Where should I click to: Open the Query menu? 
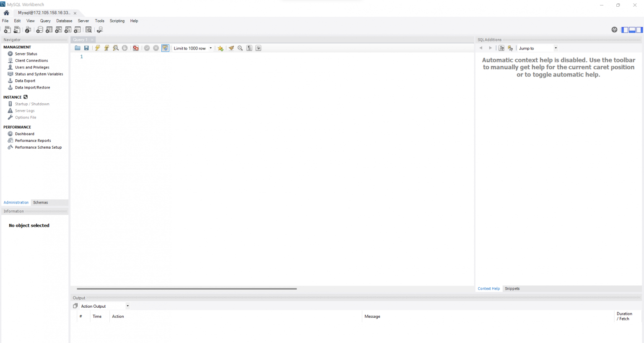click(x=45, y=21)
